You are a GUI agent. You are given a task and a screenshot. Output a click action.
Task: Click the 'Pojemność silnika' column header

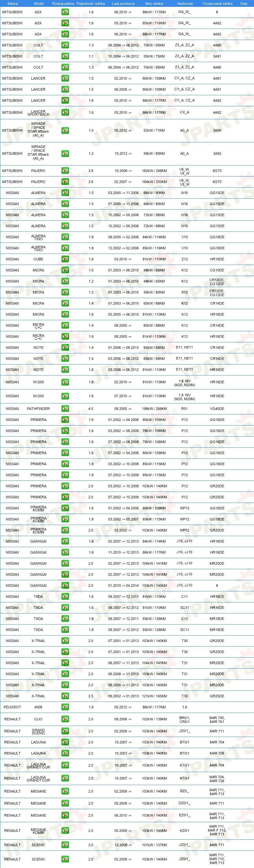click(91, 4)
